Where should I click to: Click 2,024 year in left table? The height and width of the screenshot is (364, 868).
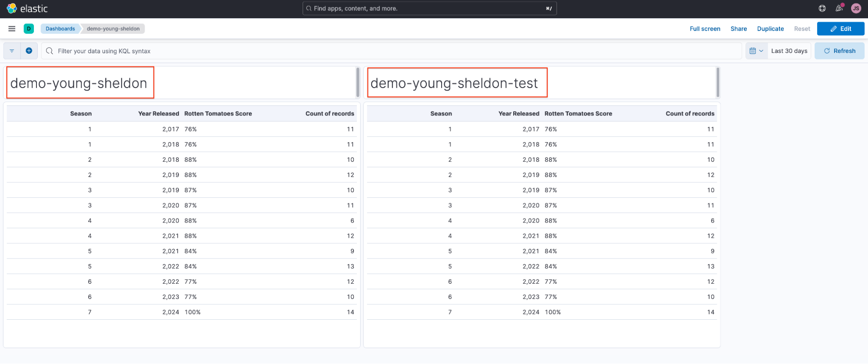pos(171,312)
